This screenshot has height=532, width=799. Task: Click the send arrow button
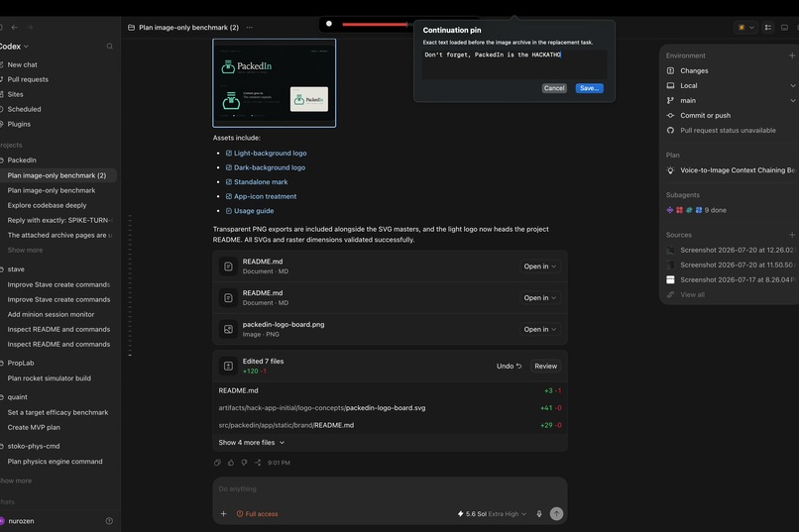tap(556, 514)
